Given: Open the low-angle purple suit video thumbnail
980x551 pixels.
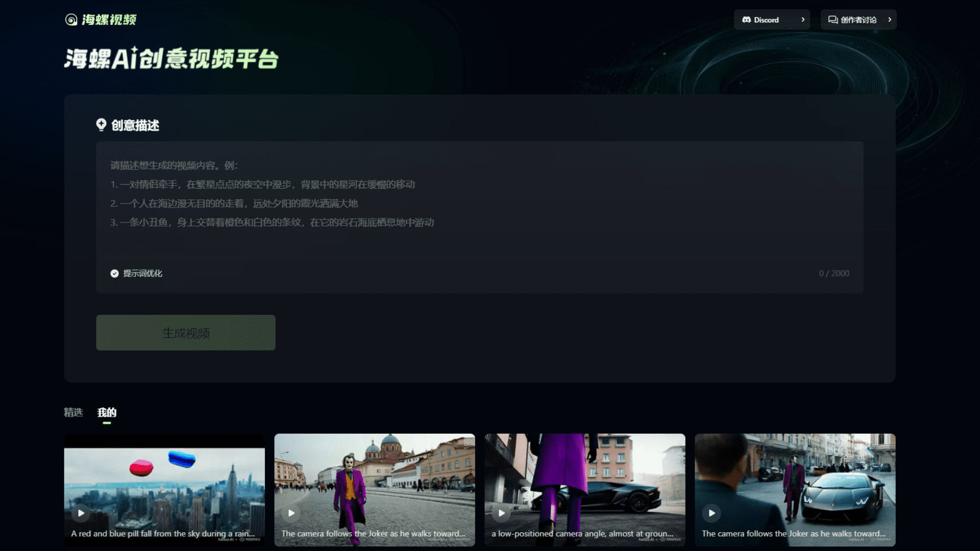Looking at the screenshot, I should pyautogui.click(x=584, y=480).
